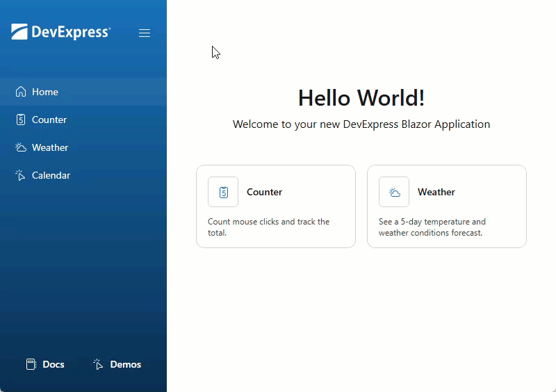Open the Demos link
Viewport: 556px width, 392px height.
click(x=117, y=364)
